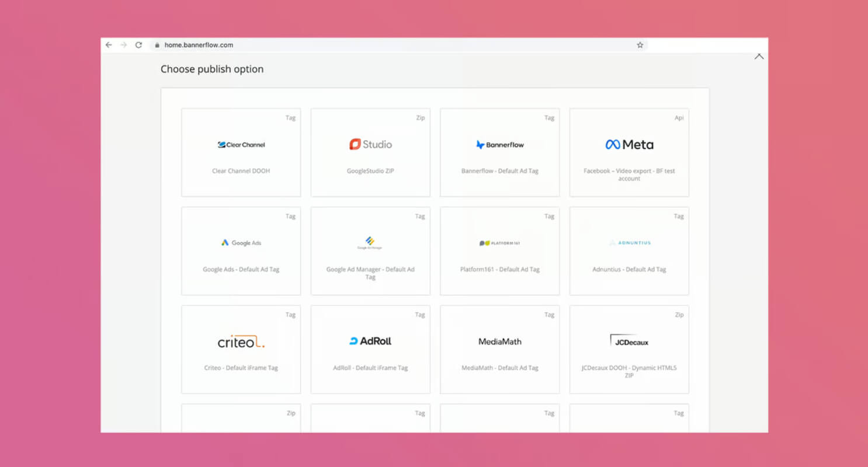Click the Tag badge on the Adnuntius card
Viewport: 868px width, 467px height.
pos(679,216)
